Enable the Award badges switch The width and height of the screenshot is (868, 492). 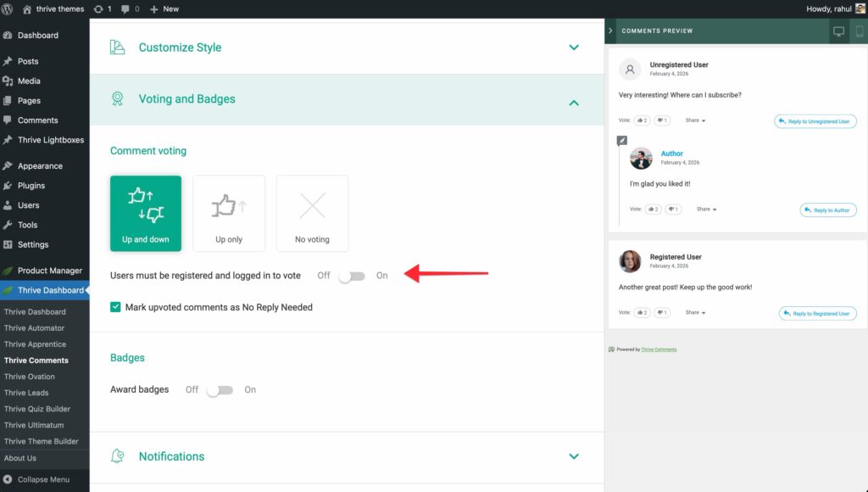click(x=219, y=390)
